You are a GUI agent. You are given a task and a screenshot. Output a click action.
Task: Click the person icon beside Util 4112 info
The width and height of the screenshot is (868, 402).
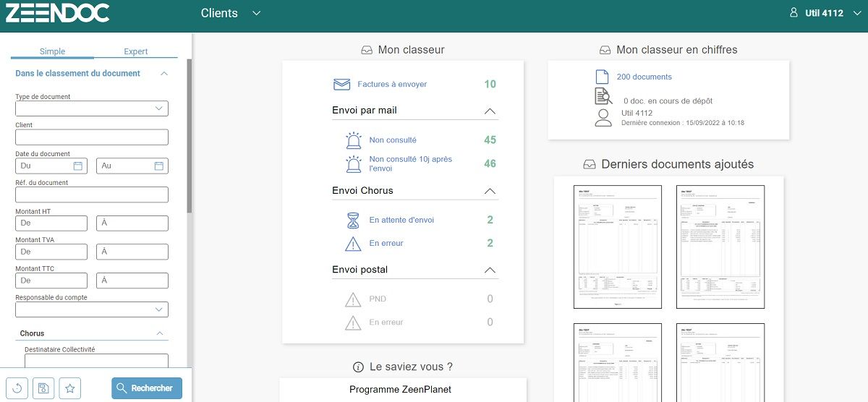[x=603, y=118]
